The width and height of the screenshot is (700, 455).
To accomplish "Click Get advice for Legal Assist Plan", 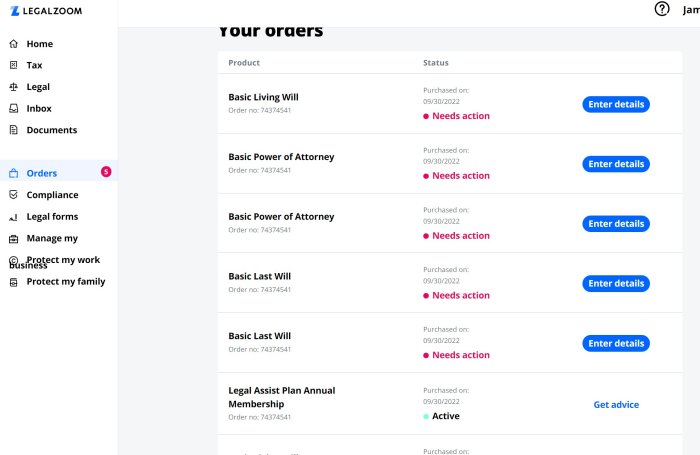I will [616, 405].
